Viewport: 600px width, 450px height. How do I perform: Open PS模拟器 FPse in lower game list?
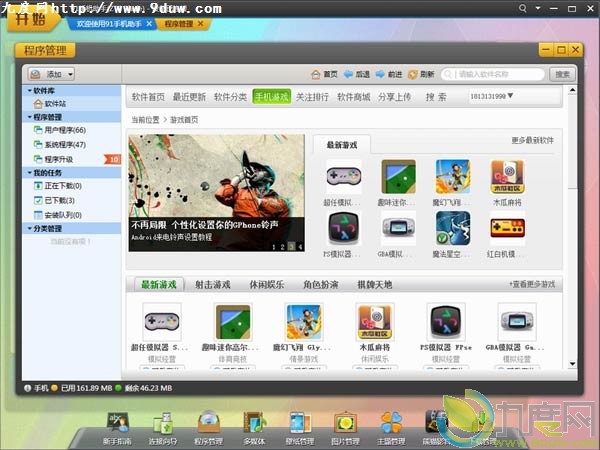[x=446, y=322]
